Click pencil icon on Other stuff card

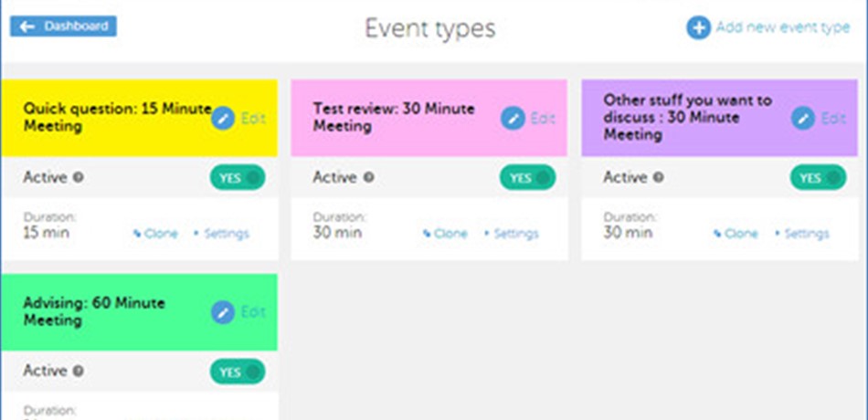click(x=803, y=119)
